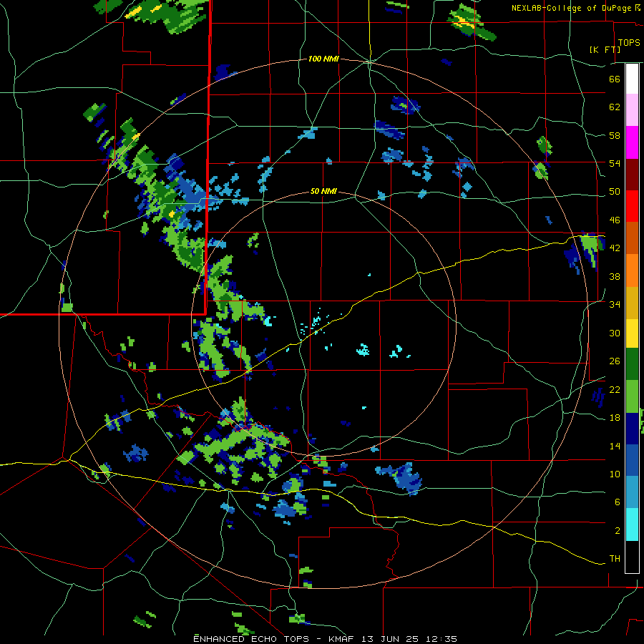Click the legend value 38
This screenshot has width=644, height=644.
pos(615,276)
